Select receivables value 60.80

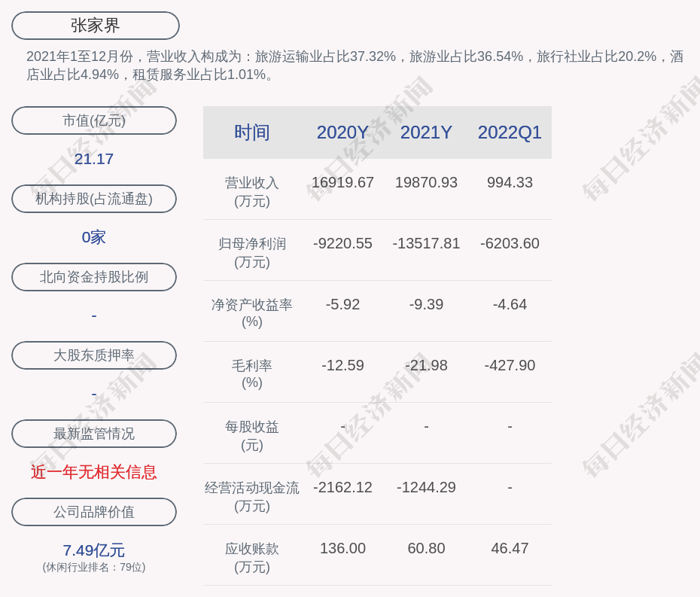(x=426, y=548)
